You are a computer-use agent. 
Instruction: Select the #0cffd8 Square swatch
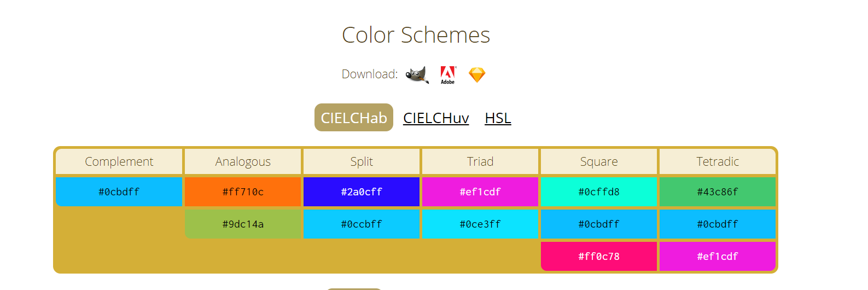[599, 192]
